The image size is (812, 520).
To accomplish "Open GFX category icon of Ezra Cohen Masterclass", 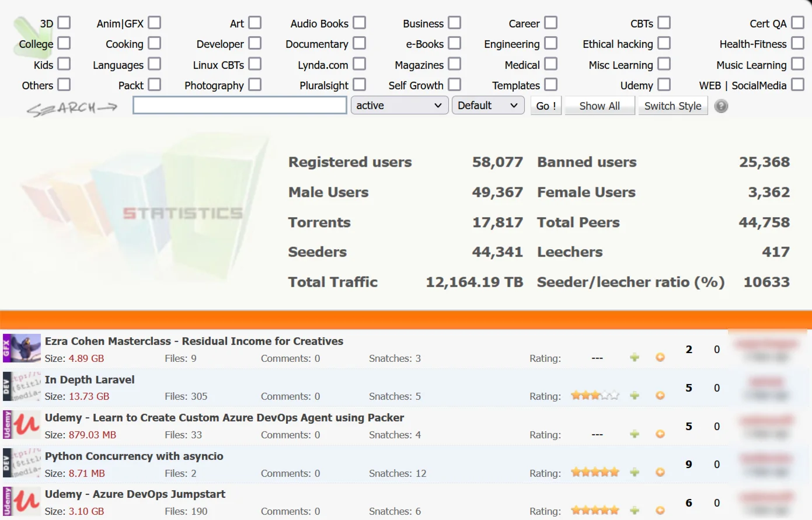I will [22, 348].
